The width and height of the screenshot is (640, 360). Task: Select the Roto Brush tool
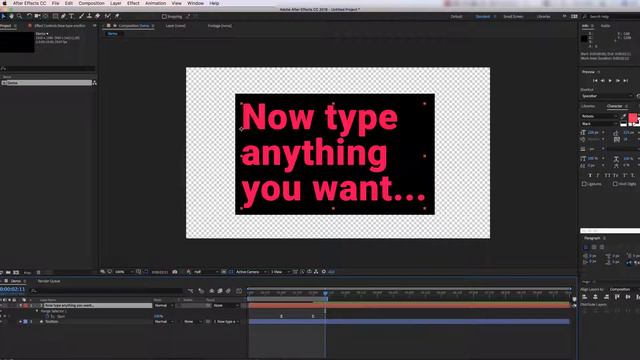click(x=108, y=16)
